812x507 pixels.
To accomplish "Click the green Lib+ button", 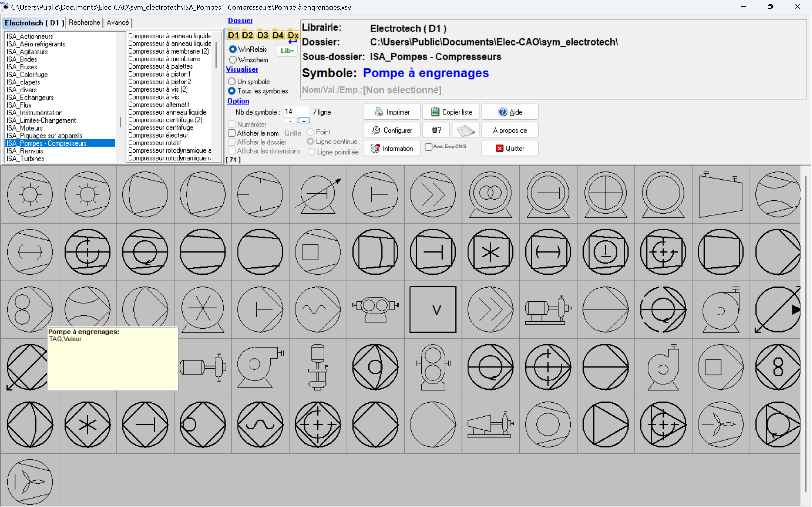I will (287, 51).
